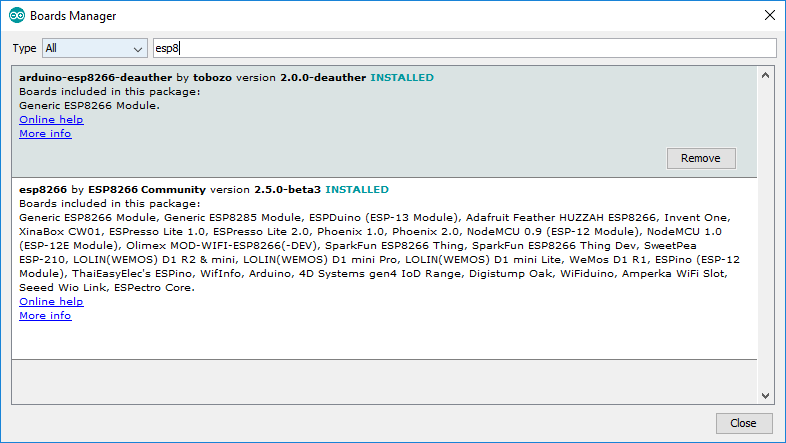Close the Boards Manager window with X

[x=768, y=16]
